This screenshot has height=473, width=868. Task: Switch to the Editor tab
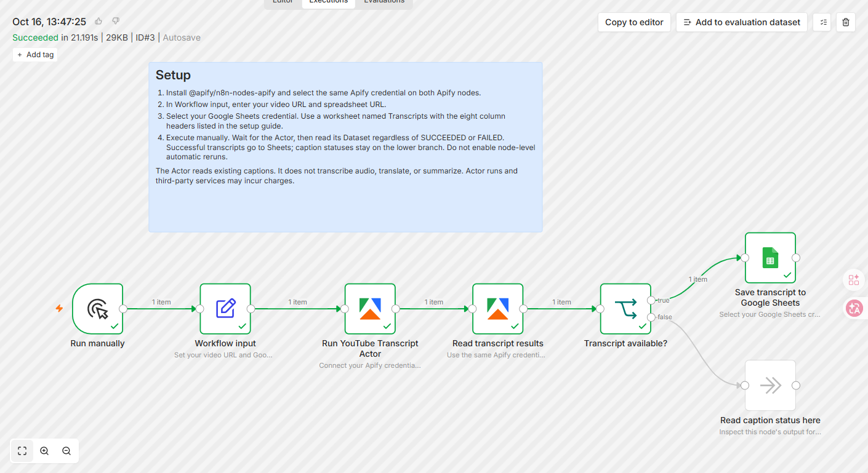pyautogui.click(x=283, y=2)
